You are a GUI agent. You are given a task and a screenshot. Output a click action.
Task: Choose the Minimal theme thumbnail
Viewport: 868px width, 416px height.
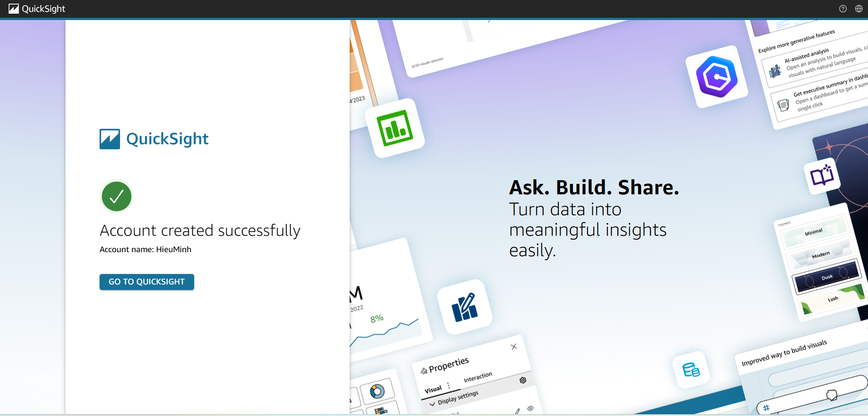coord(814,232)
